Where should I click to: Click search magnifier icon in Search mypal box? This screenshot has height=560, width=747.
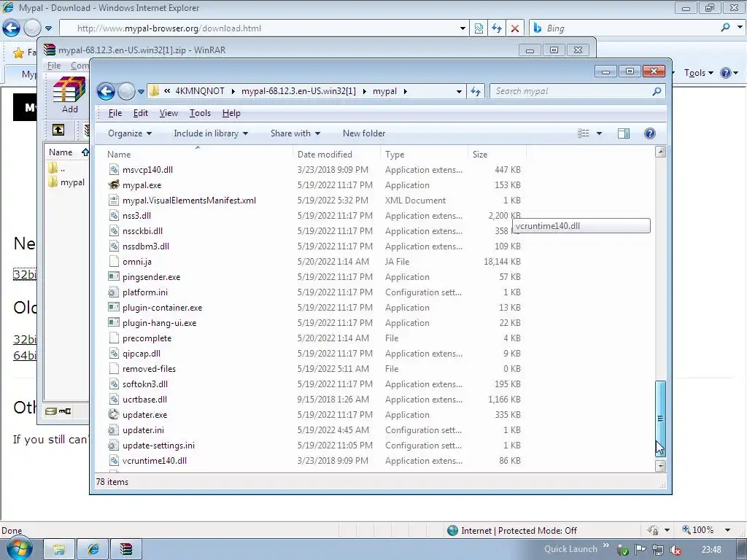click(657, 91)
